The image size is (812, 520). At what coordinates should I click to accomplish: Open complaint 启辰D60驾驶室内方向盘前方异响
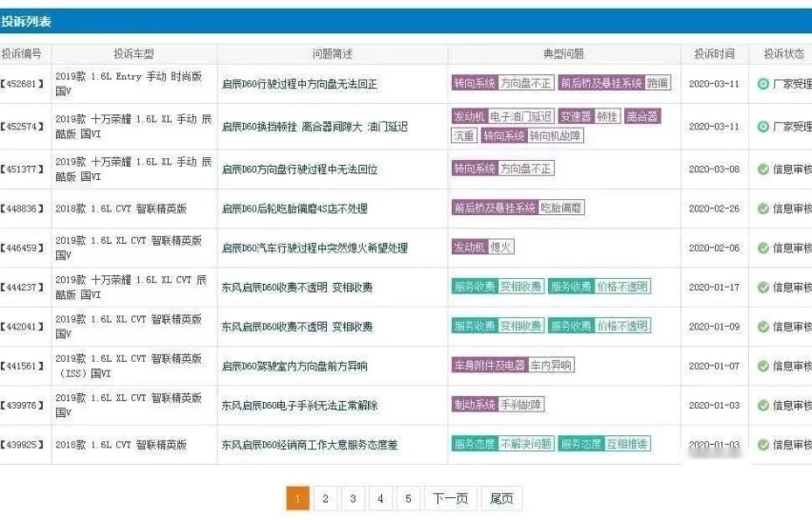[x=294, y=367]
